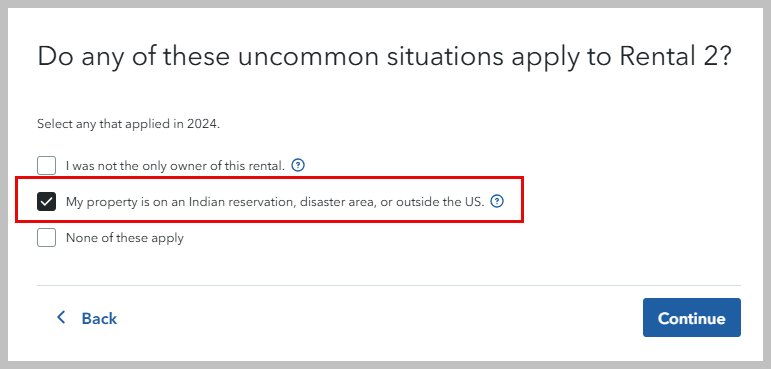
Task: Proceed by selecting Continue
Action: coord(691,317)
